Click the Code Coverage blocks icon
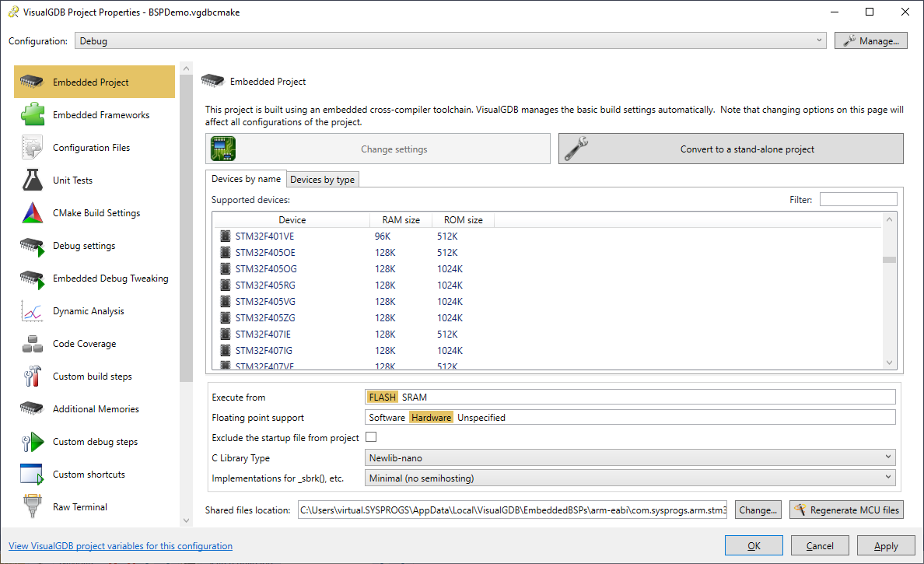924x564 pixels. [33, 344]
